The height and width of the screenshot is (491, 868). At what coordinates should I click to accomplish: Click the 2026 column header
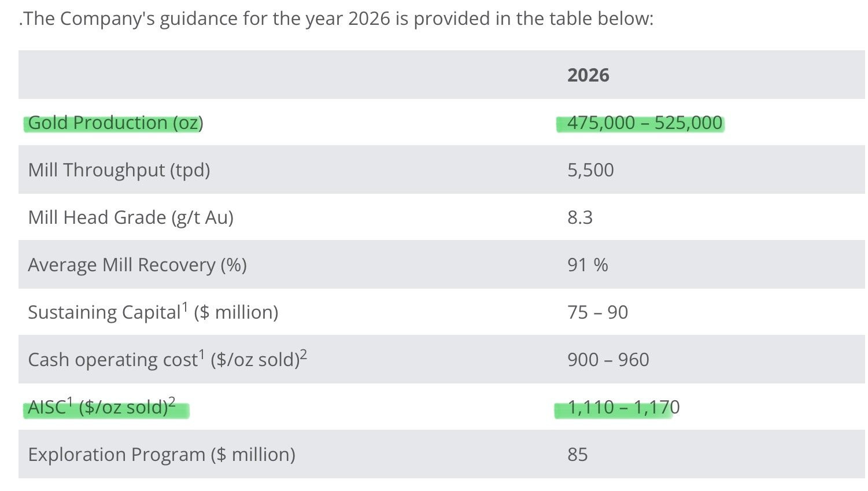coord(588,75)
